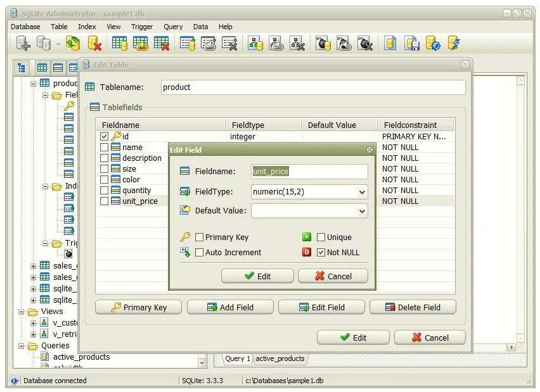Click the refresh database toolbar icon

(73, 43)
